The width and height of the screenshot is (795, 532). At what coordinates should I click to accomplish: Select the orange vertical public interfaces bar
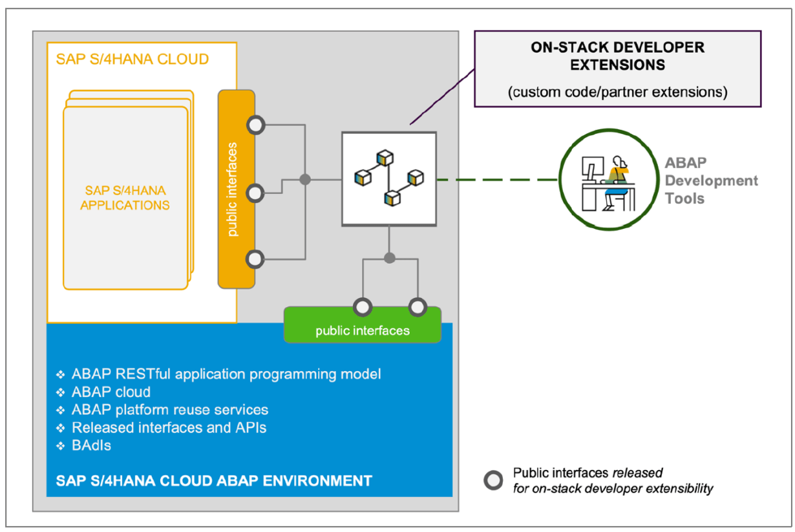pos(237,189)
